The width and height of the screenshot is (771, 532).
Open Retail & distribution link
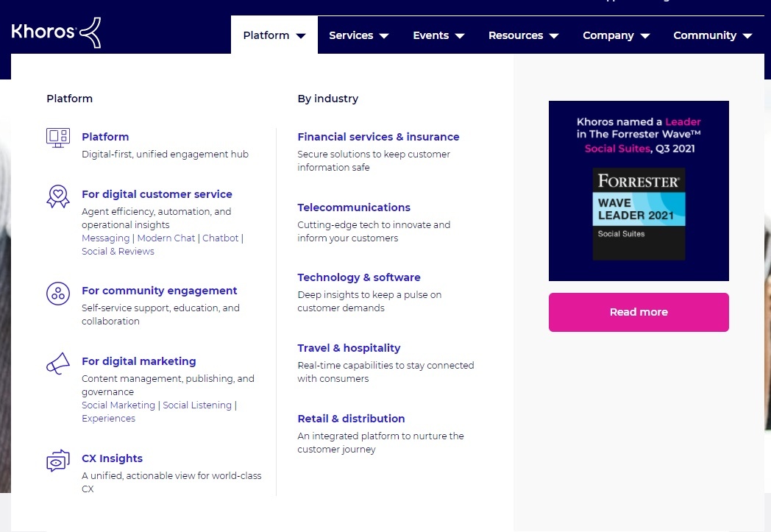tap(351, 419)
